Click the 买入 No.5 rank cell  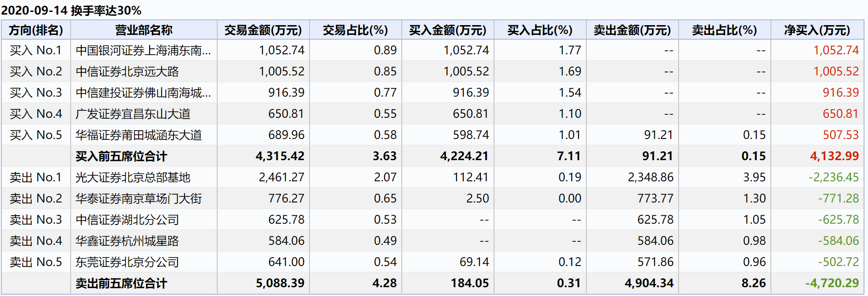(36, 135)
